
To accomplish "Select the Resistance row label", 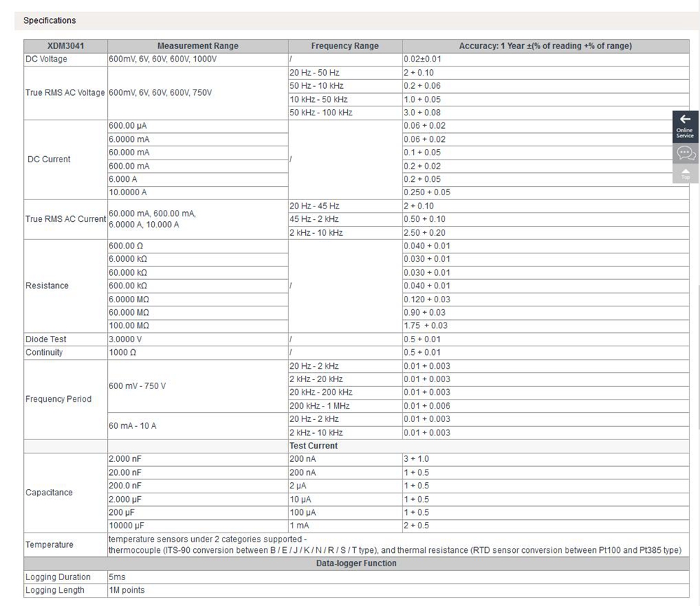I will pyautogui.click(x=47, y=286).
